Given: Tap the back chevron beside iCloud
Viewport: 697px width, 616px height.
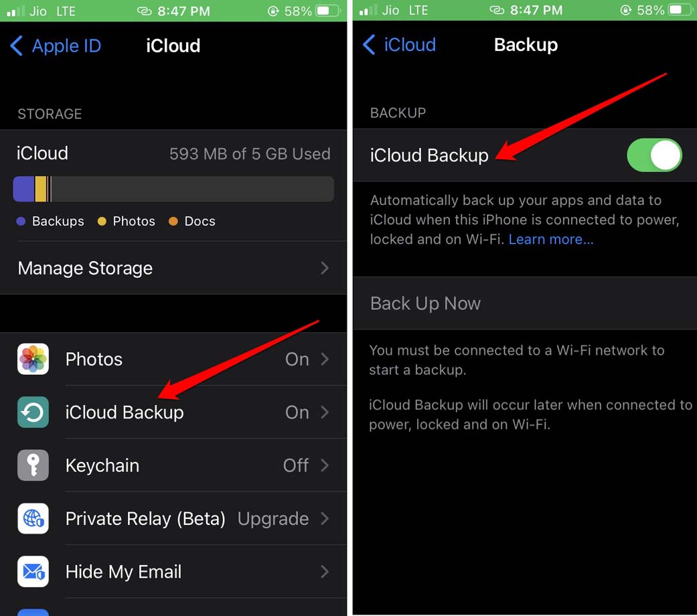Looking at the screenshot, I should click(x=369, y=45).
